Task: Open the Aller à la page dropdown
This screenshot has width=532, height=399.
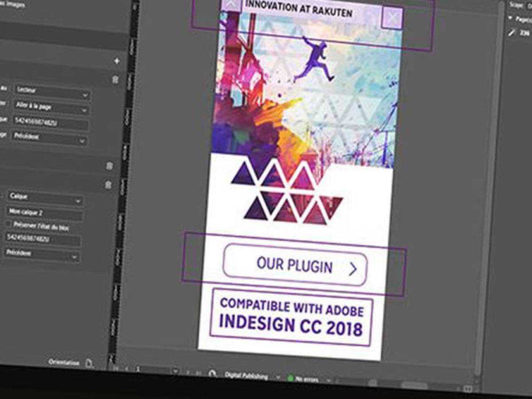Action: [x=52, y=107]
